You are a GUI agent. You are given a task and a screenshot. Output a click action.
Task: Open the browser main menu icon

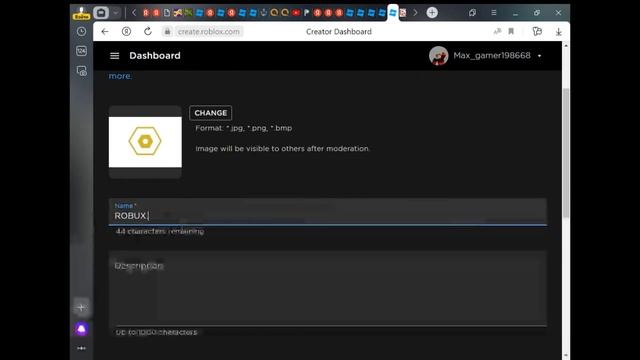(x=494, y=13)
